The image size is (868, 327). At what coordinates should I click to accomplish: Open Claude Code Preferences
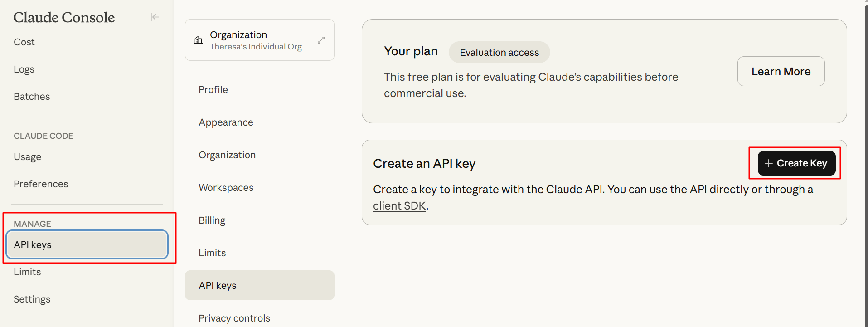(41, 184)
